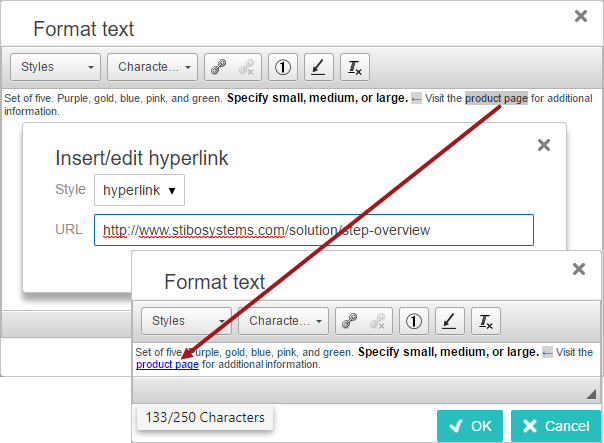Image resolution: width=604 pixels, height=443 pixels.
Task: Click clear formatting icon in upper toolbar
Action: point(355,67)
